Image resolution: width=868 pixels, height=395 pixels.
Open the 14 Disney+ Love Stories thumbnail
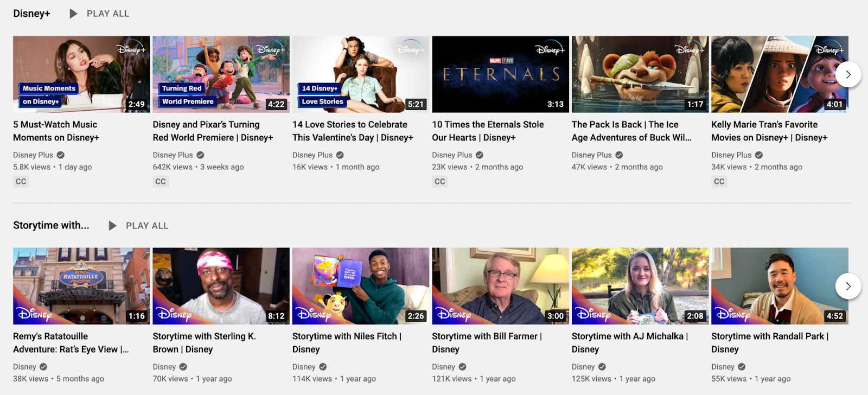click(x=361, y=74)
